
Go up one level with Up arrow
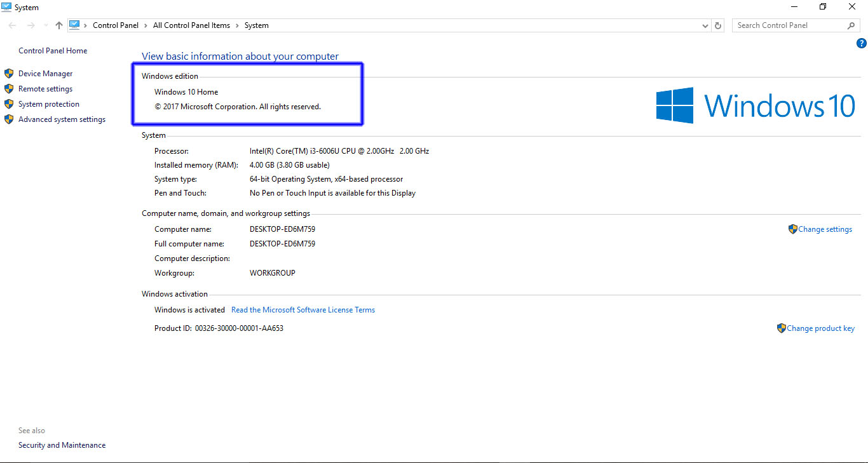click(59, 25)
